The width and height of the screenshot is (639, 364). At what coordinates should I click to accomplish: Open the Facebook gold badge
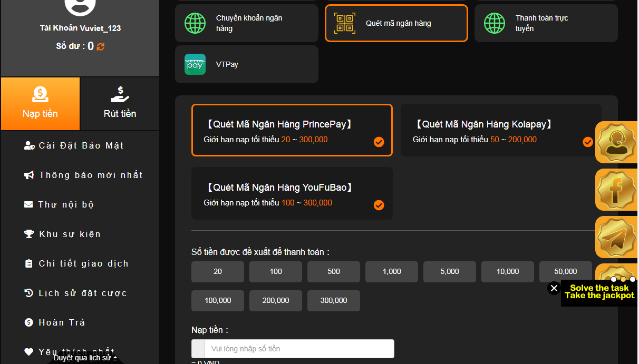tap(616, 190)
